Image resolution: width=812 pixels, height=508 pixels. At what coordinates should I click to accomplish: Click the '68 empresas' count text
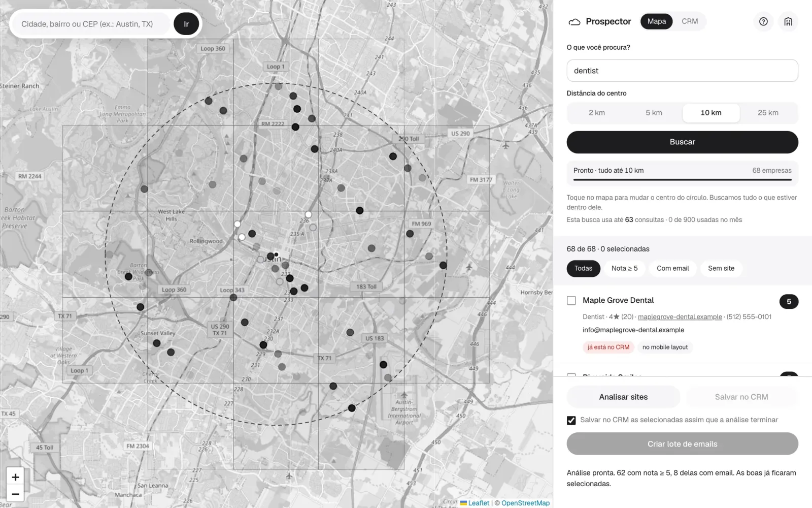tap(772, 171)
